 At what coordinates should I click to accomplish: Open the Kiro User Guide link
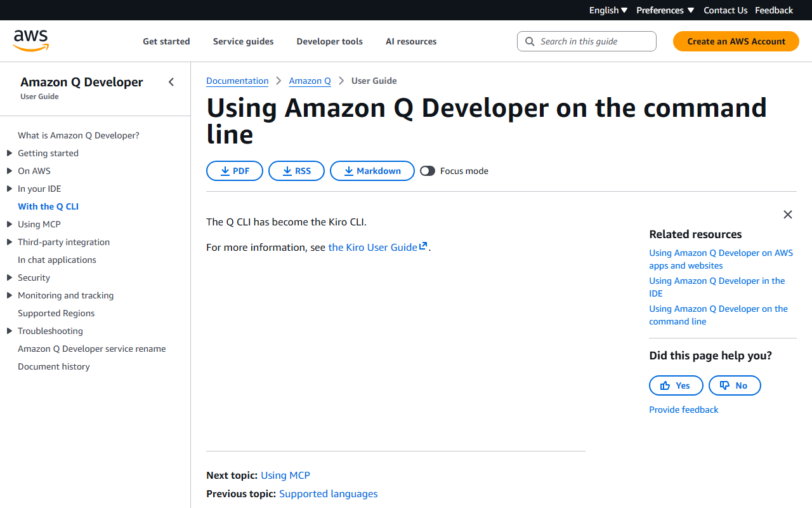pyautogui.click(x=377, y=247)
